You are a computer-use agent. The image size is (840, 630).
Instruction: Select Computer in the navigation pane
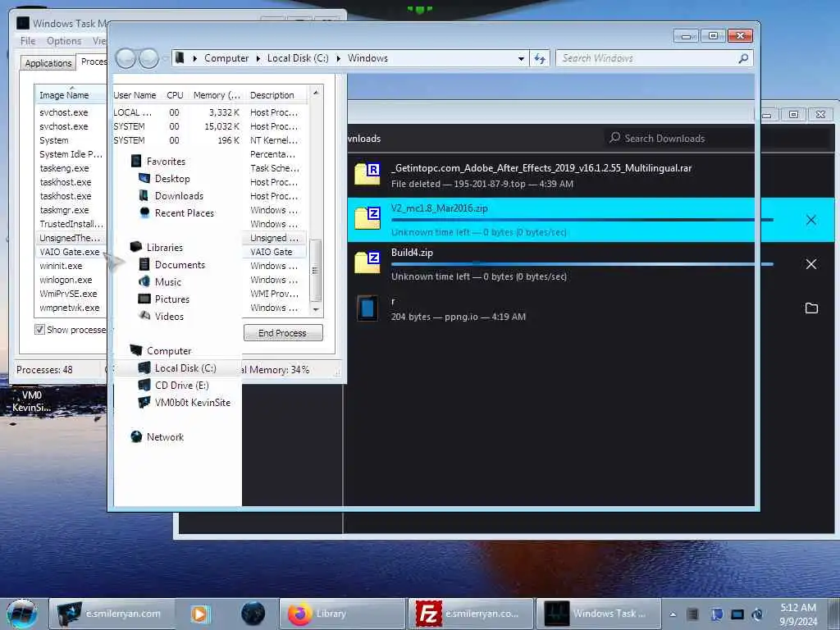(169, 351)
